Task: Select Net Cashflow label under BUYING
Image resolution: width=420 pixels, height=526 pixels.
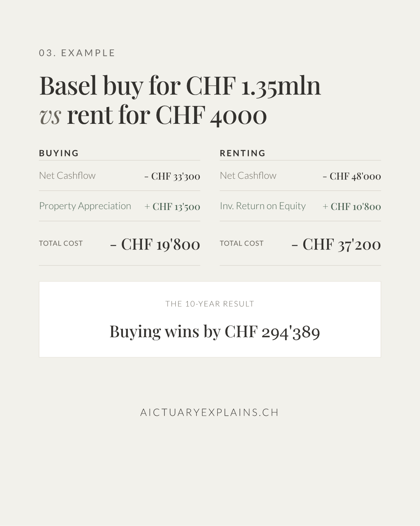Action: pos(67,176)
